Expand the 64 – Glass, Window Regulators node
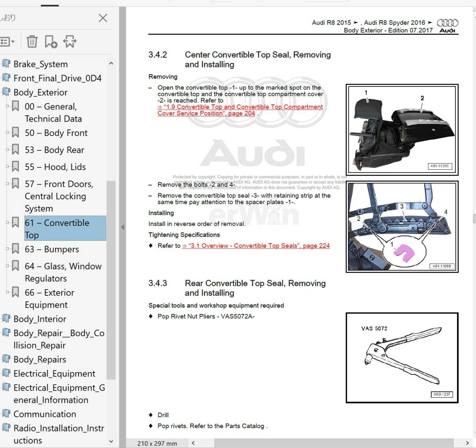 [x=8, y=266]
